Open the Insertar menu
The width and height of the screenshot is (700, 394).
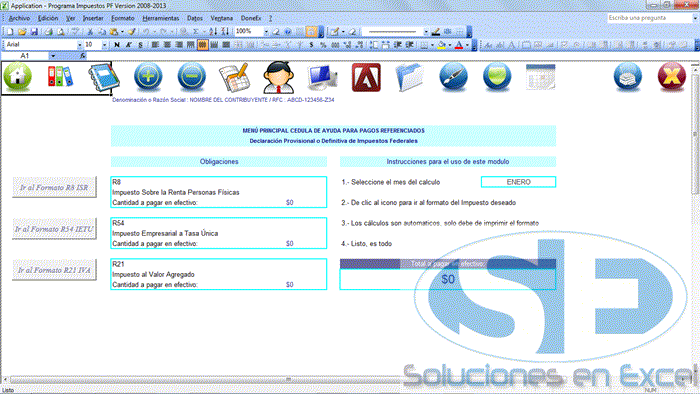click(93, 18)
